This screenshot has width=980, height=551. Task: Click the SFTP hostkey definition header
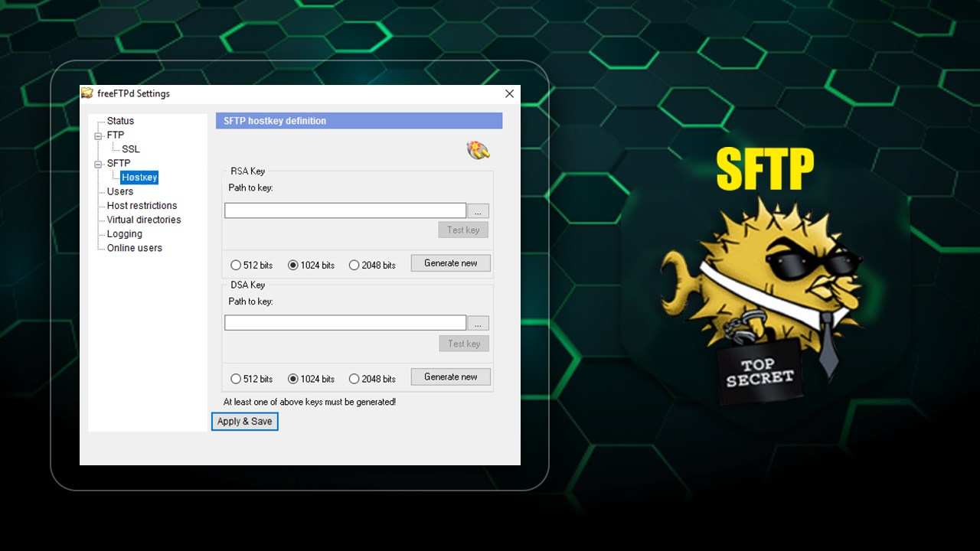pyautogui.click(x=359, y=121)
